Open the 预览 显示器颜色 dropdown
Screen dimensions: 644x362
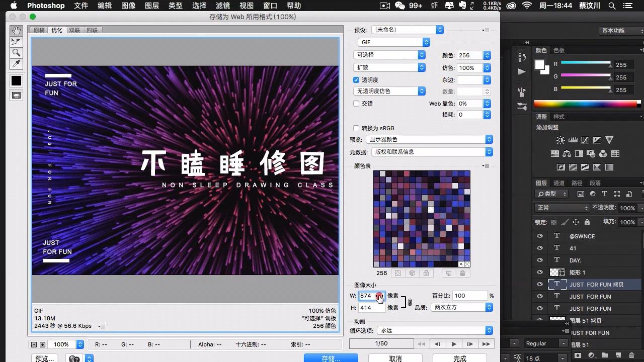coord(430,139)
